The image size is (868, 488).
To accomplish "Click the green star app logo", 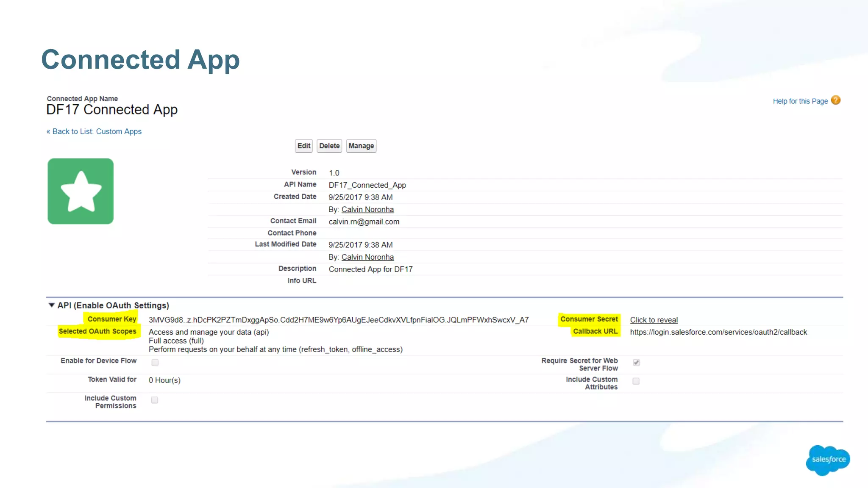I will point(81,191).
